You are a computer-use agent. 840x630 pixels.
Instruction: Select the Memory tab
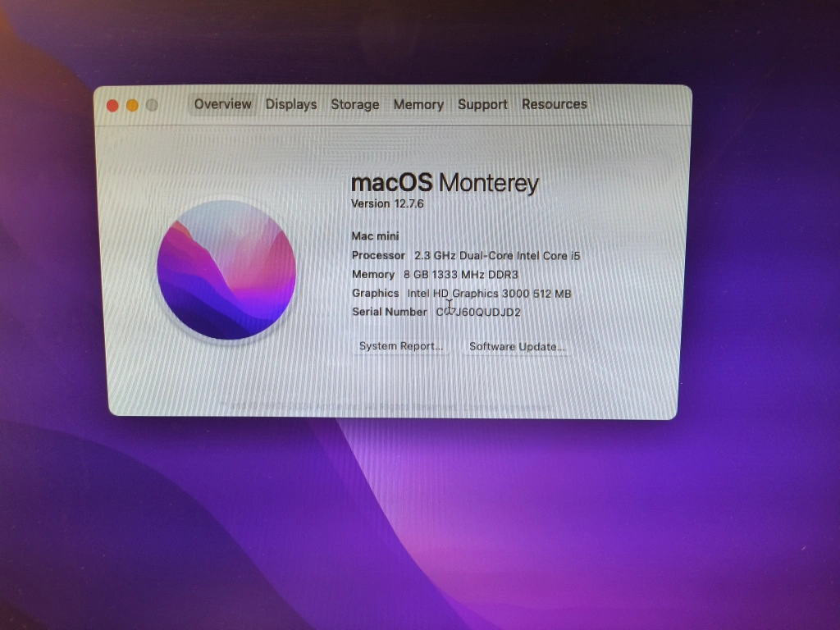418,104
